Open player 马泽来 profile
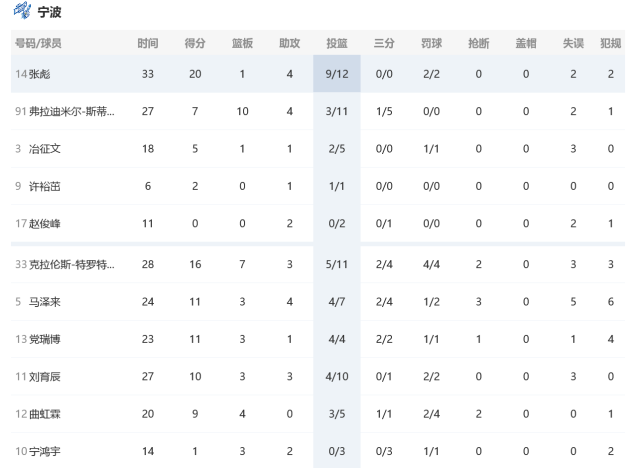The height and width of the screenshot is (468, 641). pyautogui.click(x=45, y=302)
